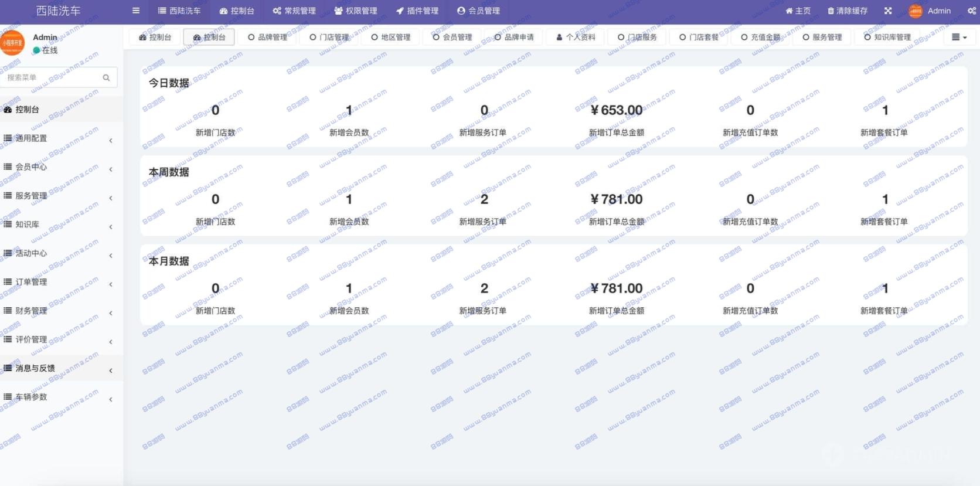The width and height of the screenshot is (980, 486).
Task: Click 车辆参数 list icon in sidebar
Action: (8, 397)
